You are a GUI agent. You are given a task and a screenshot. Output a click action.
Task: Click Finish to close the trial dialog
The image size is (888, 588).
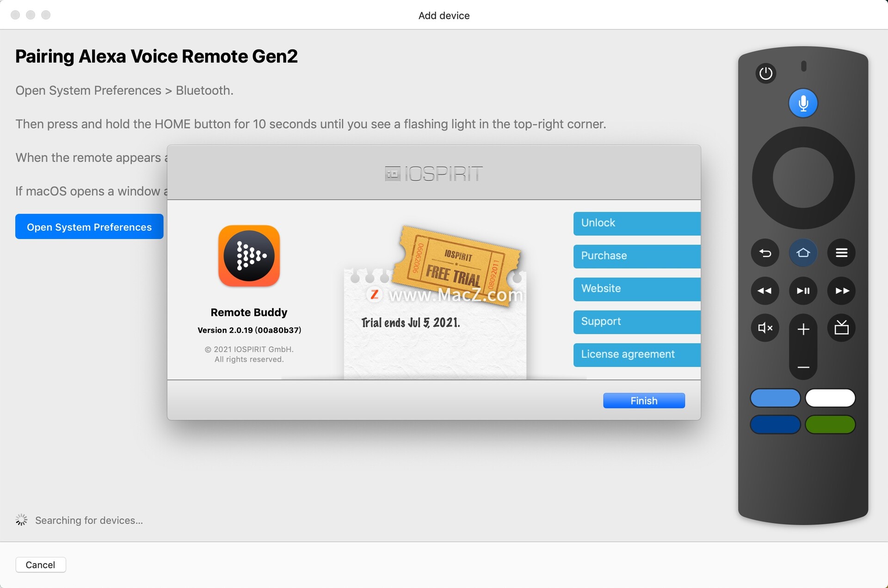(x=644, y=401)
